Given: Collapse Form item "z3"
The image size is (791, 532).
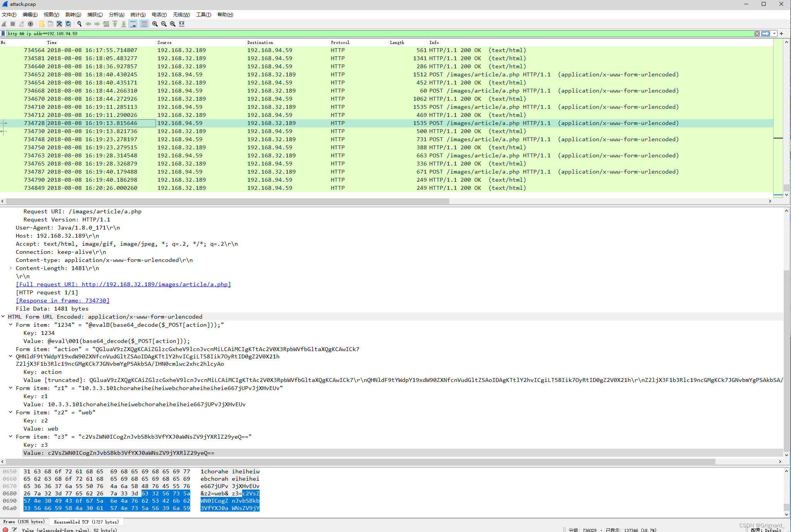Looking at the screenshot, I should coord(10,436).
